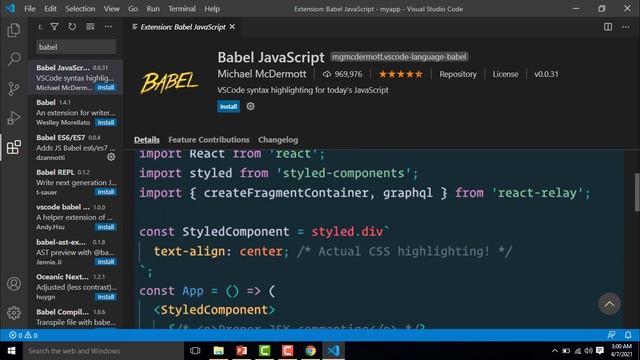Open editor more actions ellipsis
Viewport: 640px width, 360px height.
pos(626,27)
